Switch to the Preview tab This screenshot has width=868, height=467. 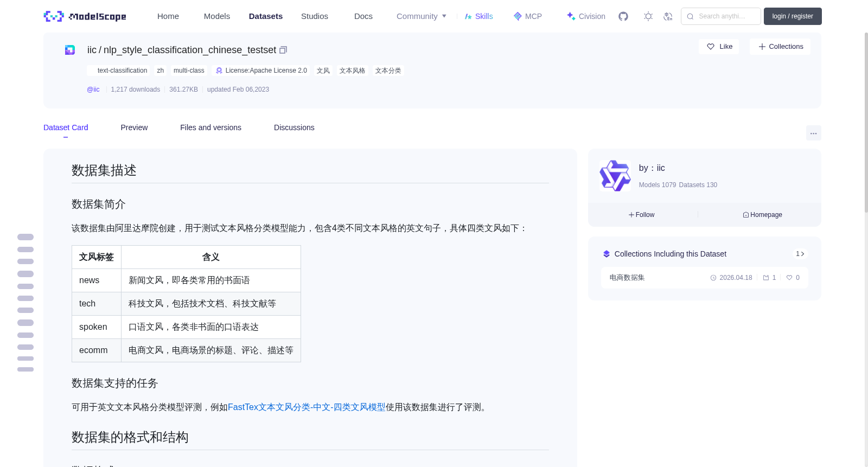coord(134,127)
